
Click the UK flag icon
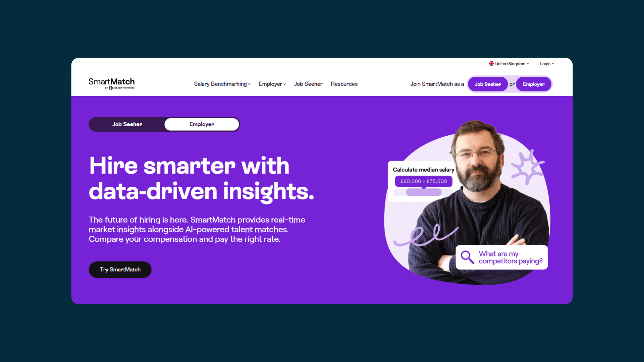[x=491, y=64]
